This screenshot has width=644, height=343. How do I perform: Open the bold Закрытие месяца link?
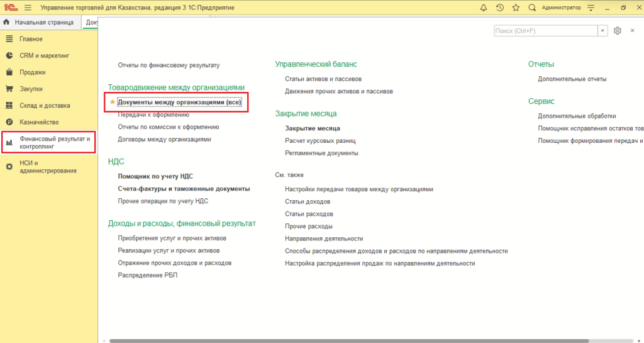pos(313,128)
